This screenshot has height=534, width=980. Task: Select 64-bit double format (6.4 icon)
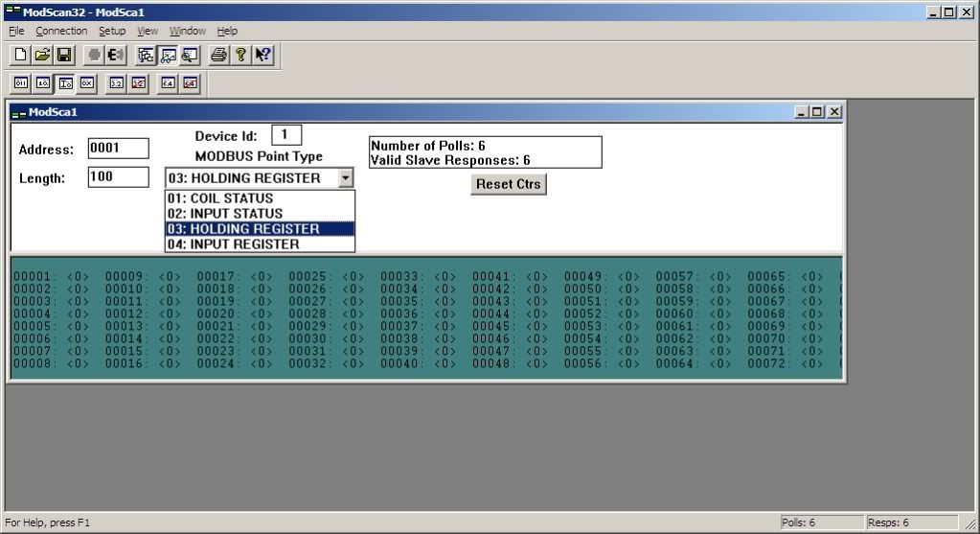coord(169,83)
